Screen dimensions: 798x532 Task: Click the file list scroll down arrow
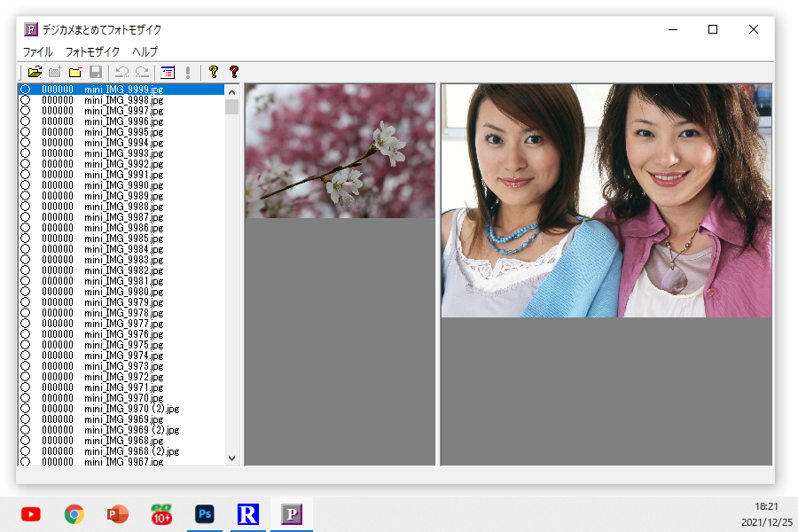pos(232,458)
